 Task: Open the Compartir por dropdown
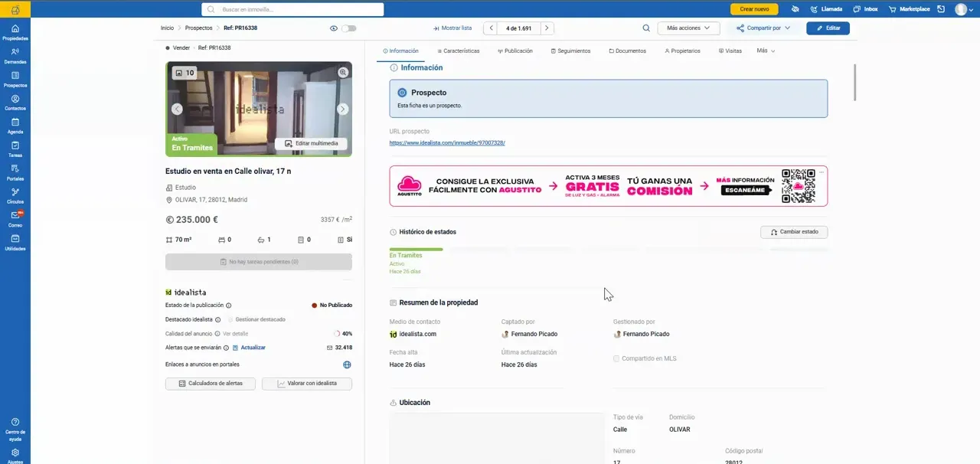(763, 28)
